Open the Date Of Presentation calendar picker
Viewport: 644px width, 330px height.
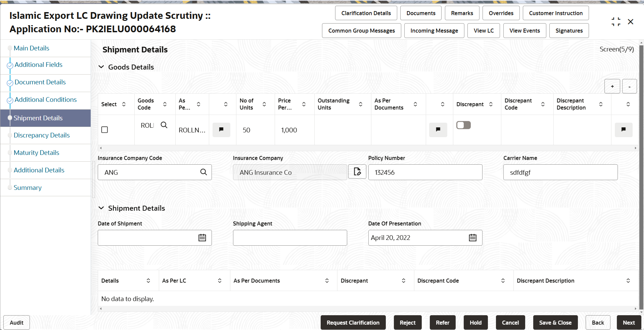coord(473,238)
